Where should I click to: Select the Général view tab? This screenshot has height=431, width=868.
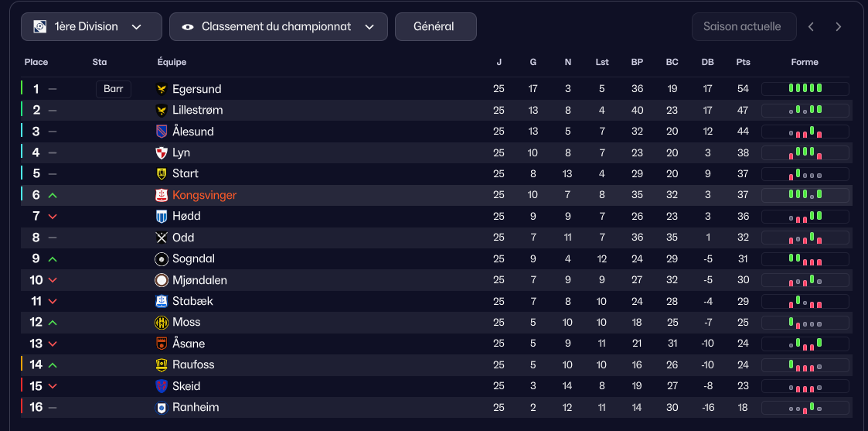coord(435,27)
